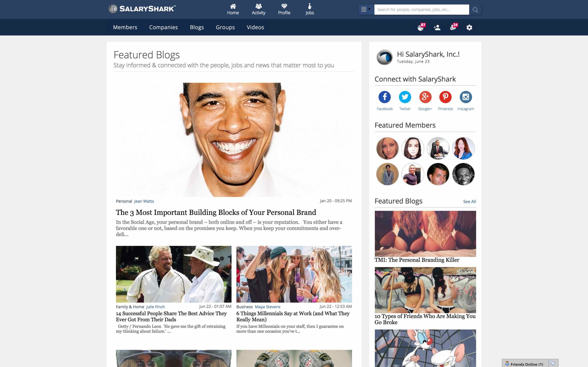Viewport: 588px width, 367px height.
Task: Open the Companies menu item
Action: (163, 27)
